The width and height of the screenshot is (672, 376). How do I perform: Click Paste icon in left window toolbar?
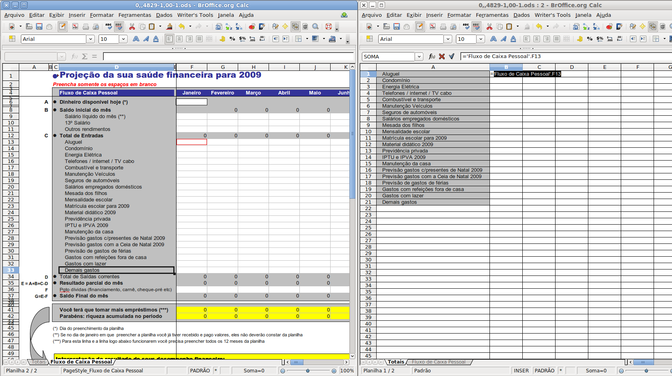(x=152, y=27)
